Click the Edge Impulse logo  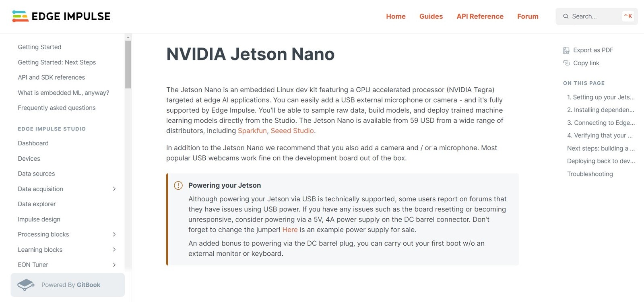61,16
